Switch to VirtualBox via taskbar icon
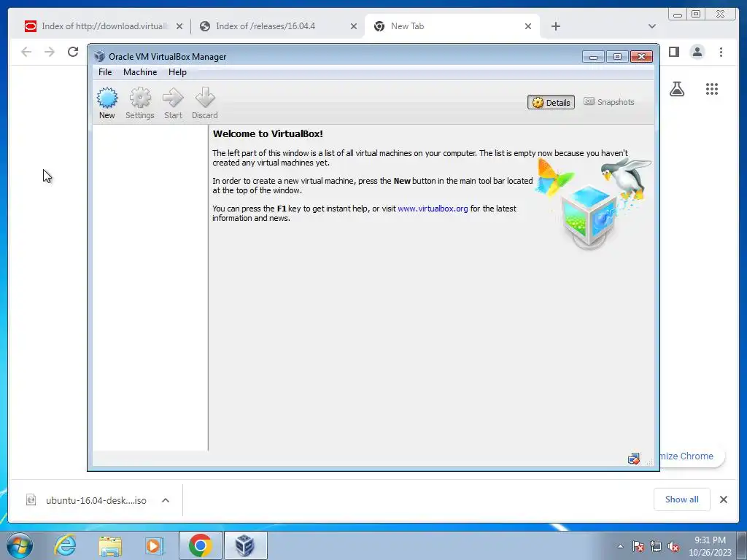The width and height of the screenshot is (747, 560). click(x=245, y=545)
